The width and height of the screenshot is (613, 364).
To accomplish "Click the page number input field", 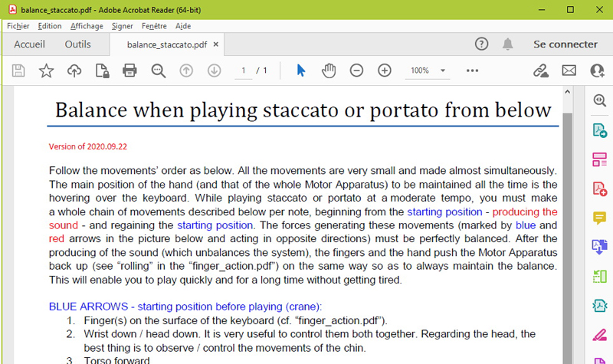I will (x=244, y=71).
